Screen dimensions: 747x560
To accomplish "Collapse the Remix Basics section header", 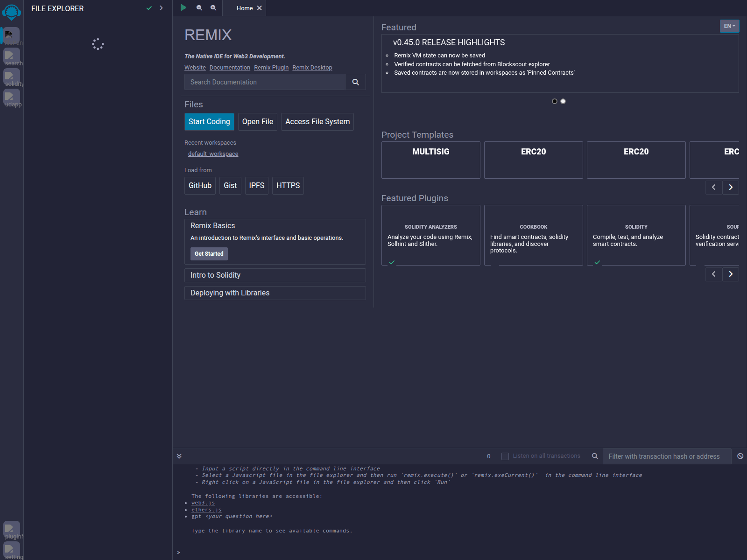I will (213, 226).
